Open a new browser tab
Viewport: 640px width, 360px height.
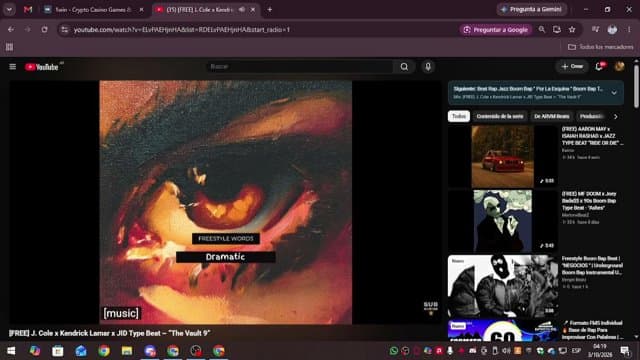click(270, 9)
